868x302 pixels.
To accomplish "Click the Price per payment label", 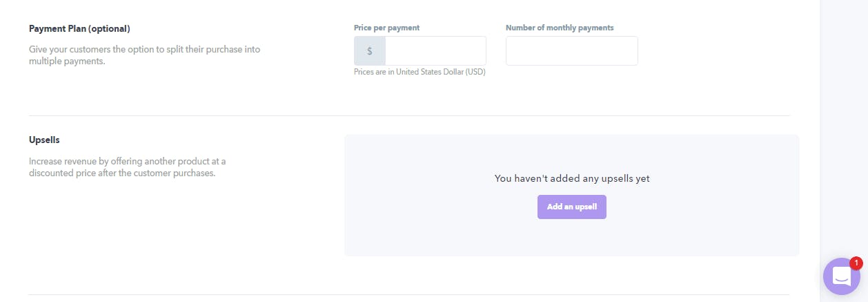I will pos(387,28).
